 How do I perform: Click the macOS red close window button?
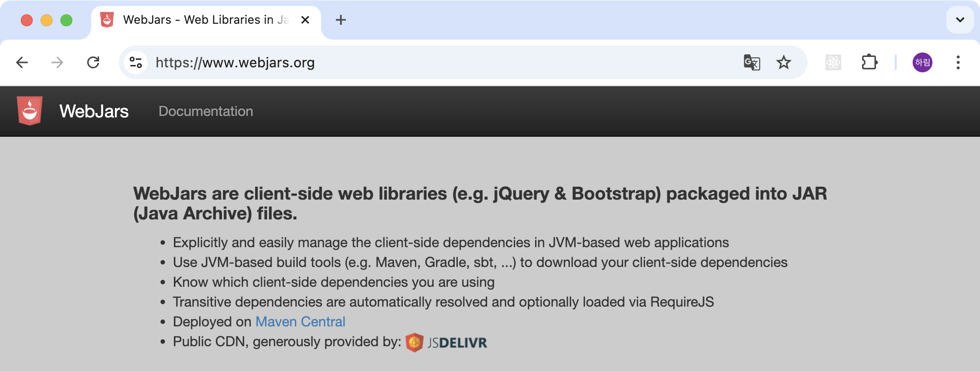tap(27, 20)
